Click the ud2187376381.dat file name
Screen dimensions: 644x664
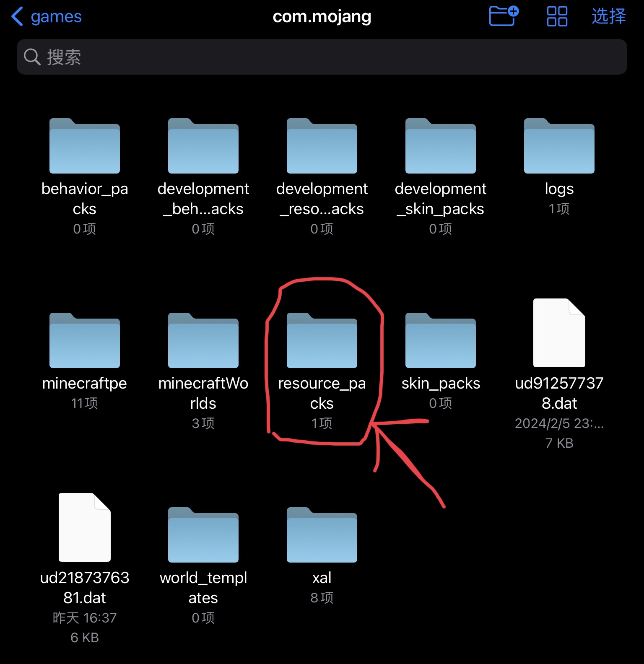point(85,588)
